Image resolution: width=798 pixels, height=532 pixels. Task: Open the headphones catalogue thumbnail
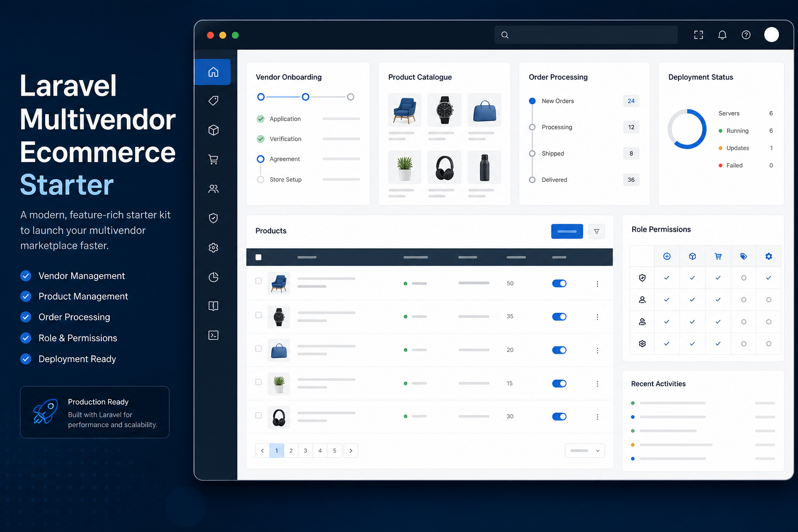pos(444,167)
